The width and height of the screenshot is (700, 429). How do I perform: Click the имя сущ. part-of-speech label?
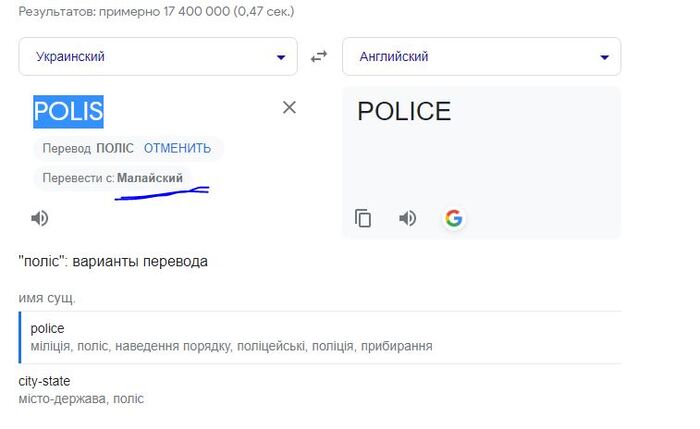coord(47,297)
